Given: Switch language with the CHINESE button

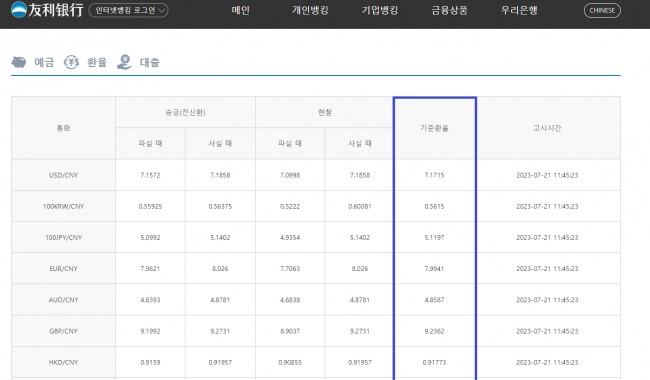Looking at the screenshot, I should (602, 10).
